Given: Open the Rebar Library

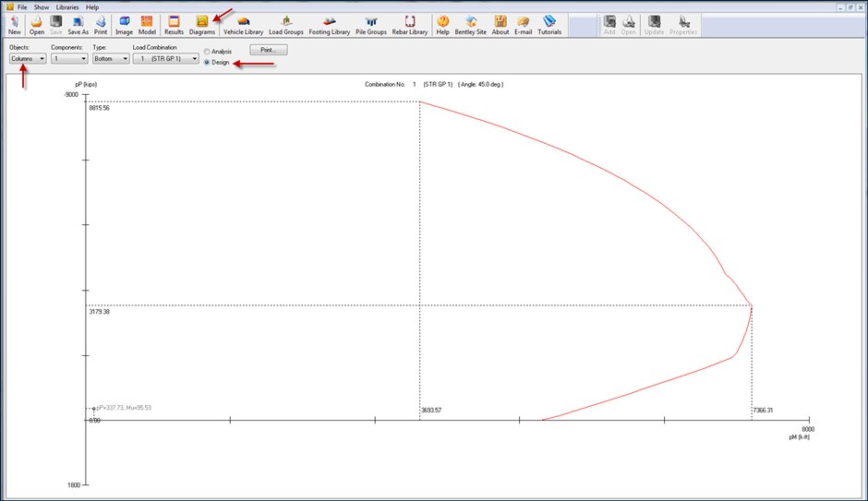Looking at the screenshot, I should coord(409,24).
